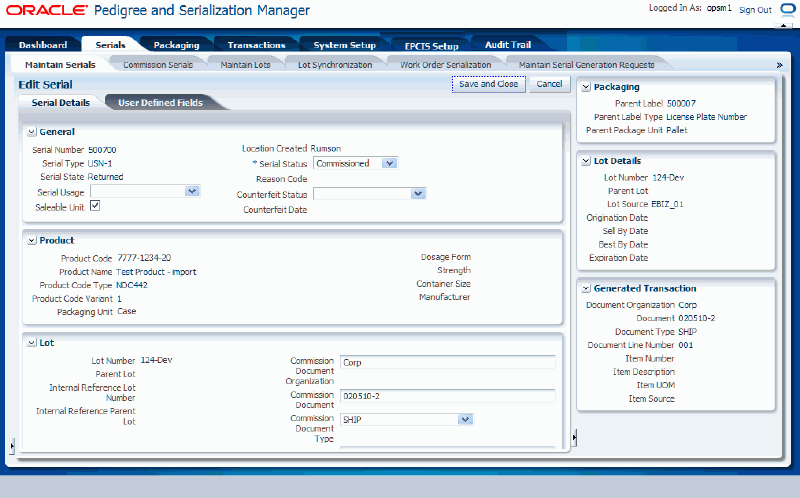Collapse the Lot Details panel
The image size is (800, 498).
[x=586, y=161]
